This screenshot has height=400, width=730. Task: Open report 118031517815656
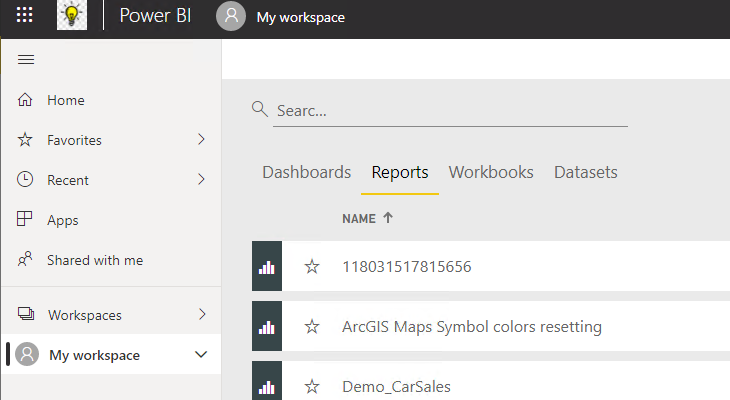(407, 267)
